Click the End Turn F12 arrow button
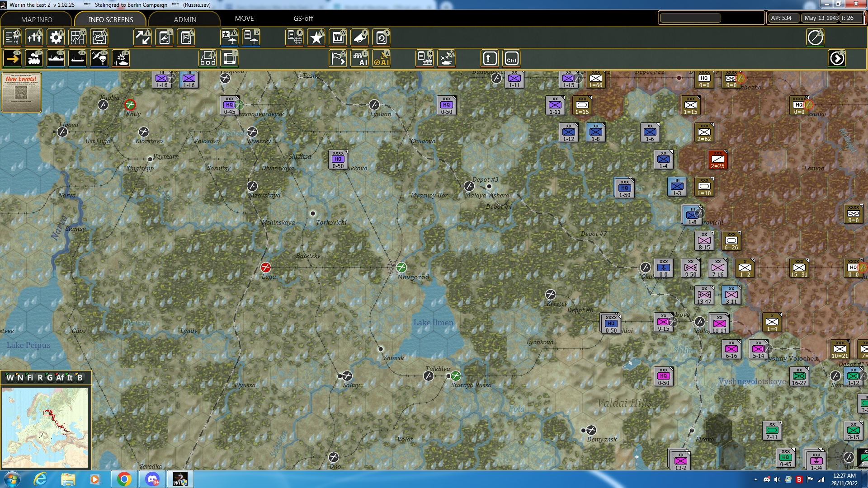 coord(837,59)
